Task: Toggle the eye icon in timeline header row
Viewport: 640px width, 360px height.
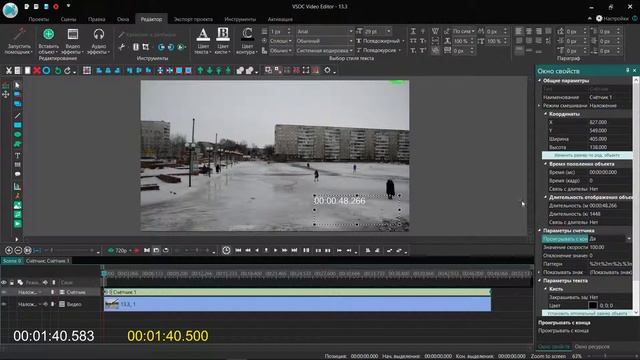Action: click(4, 282)
